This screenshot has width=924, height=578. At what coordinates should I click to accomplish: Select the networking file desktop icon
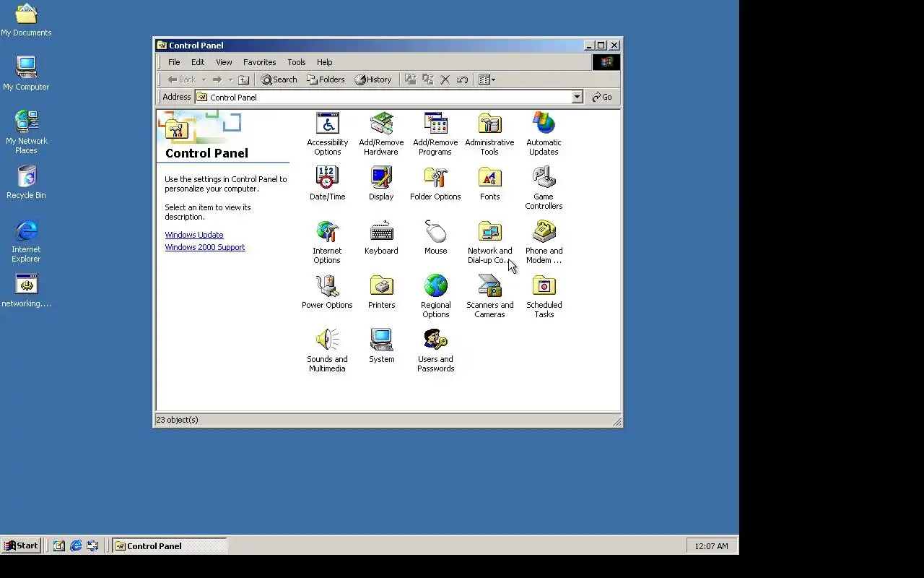click(x=26, y=290)
